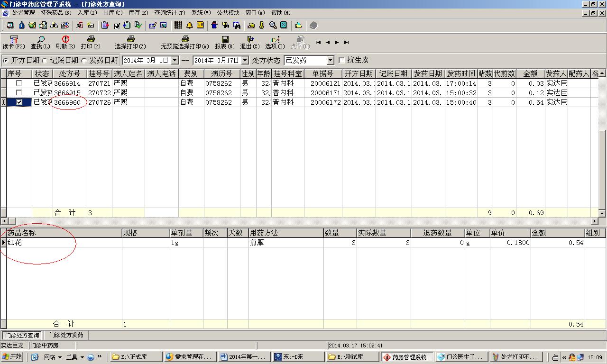The image size is (607, 364).
Task: Expand the 处方状态 dropdown showing 已发药
Action: click(x=331, y=61)
